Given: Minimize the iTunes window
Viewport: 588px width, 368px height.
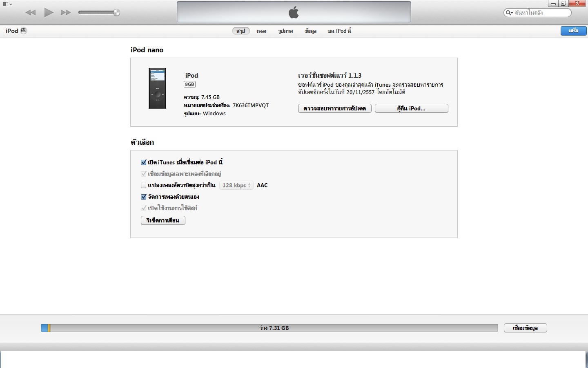Looking at the screenshot, I should click(x=553, y=4).
